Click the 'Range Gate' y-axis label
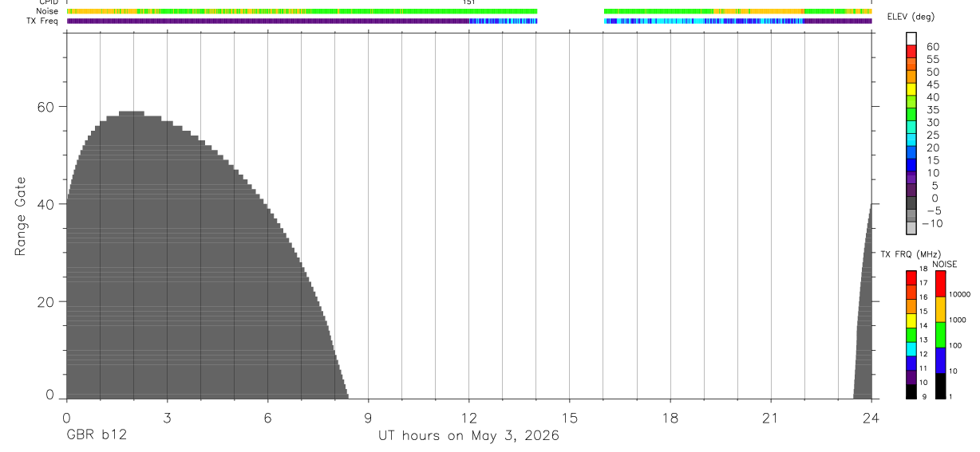 pos(20,216)
